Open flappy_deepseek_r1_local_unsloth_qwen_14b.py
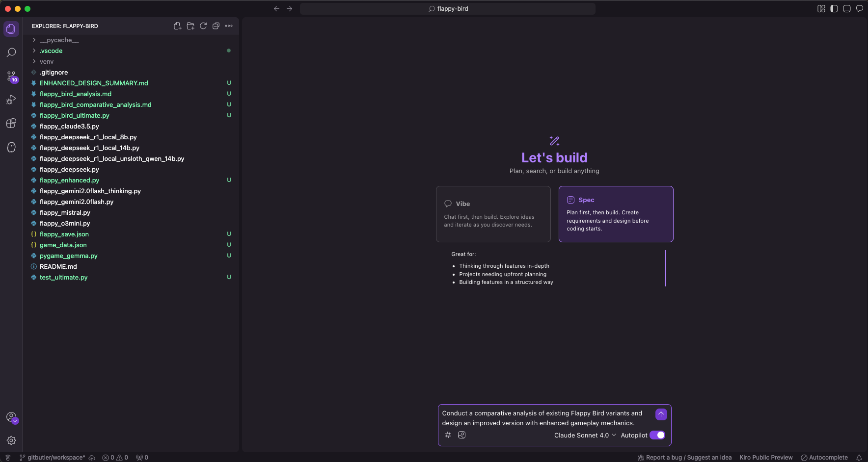 [x=131, y=159]
